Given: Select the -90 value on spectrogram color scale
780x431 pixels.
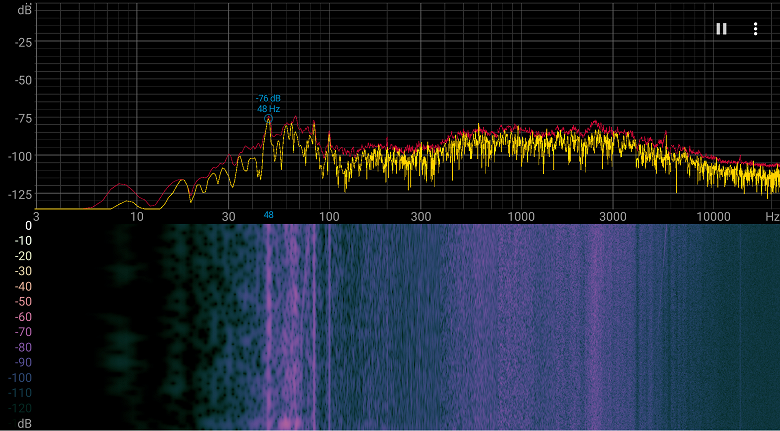Looking at the screenshot, I should (x=23, y=362).
